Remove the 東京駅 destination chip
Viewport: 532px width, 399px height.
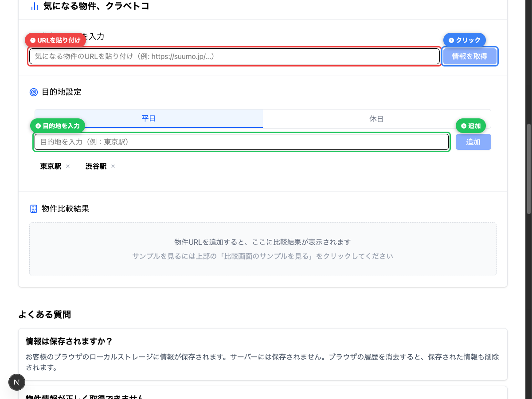[x=67, y=166]
